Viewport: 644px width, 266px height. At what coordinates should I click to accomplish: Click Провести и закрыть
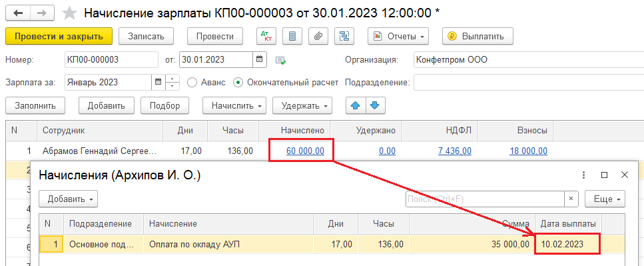point(59,36)
